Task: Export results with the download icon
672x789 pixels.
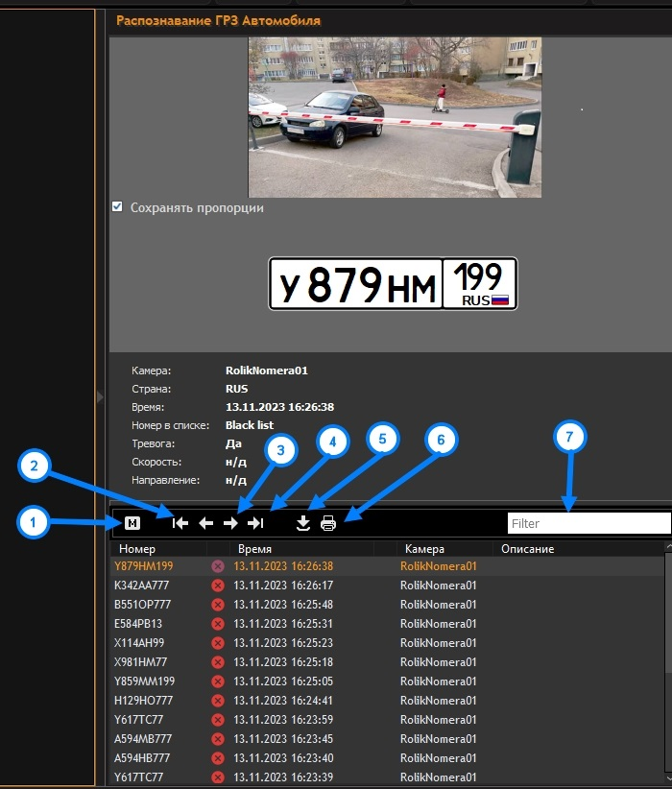Action: pyautogui.click(x=303, y=523)
